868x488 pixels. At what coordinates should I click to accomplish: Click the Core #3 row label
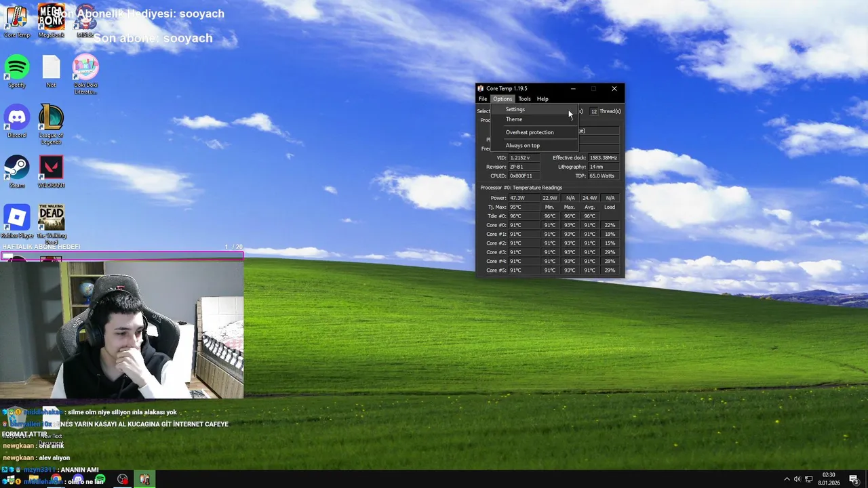pos(496,252)
